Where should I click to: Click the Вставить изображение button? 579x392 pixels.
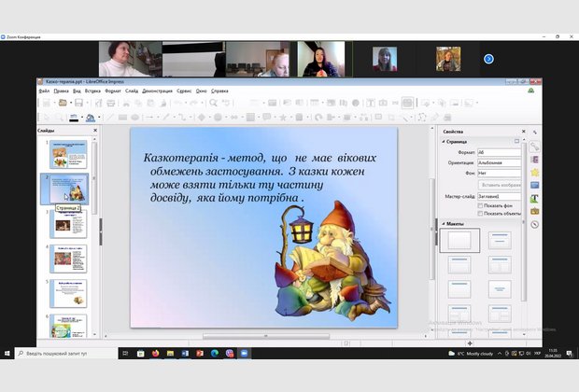pyautogui.click(x=501, y=185)
